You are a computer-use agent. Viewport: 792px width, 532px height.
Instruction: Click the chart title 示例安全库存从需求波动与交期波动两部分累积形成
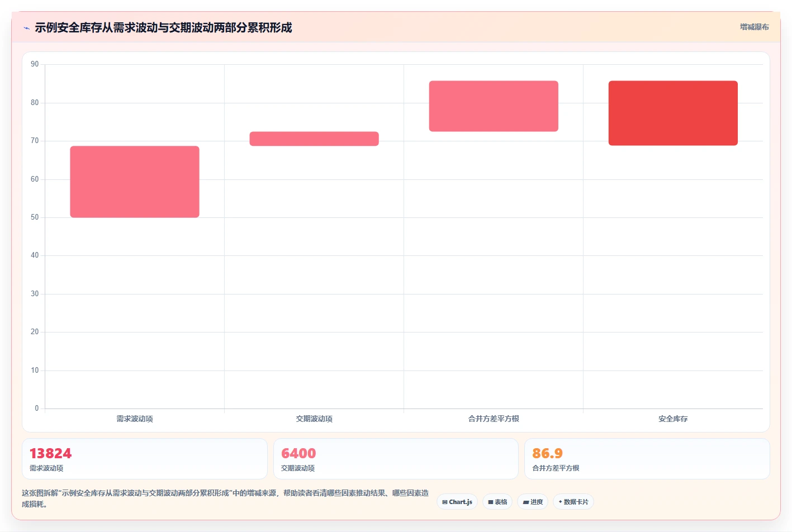(163, 27)
